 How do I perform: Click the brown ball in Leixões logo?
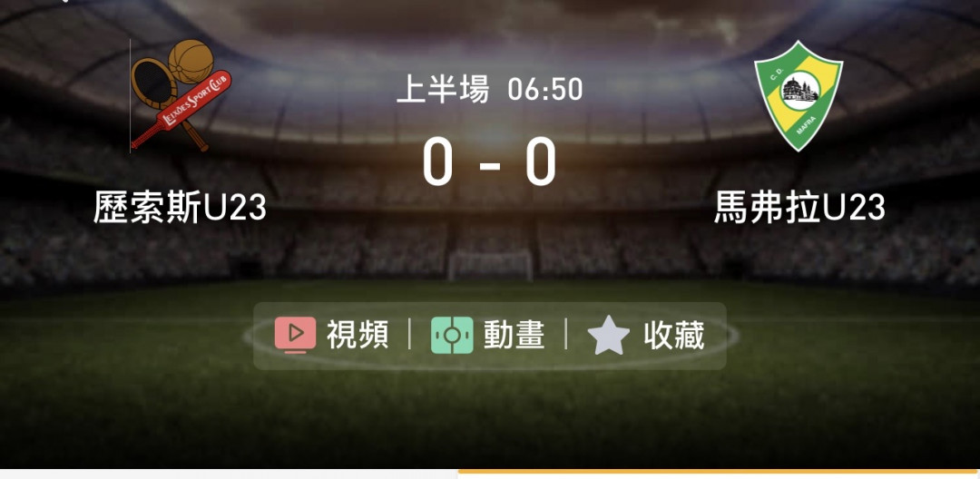coord(191,62)
